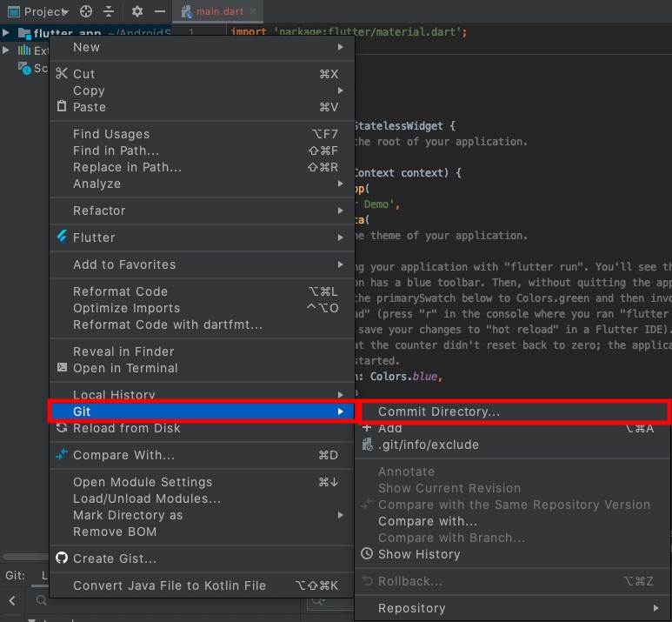Click the scissors Cut icon
Screen dimensions: 672x622
click(x=62, y=73)
